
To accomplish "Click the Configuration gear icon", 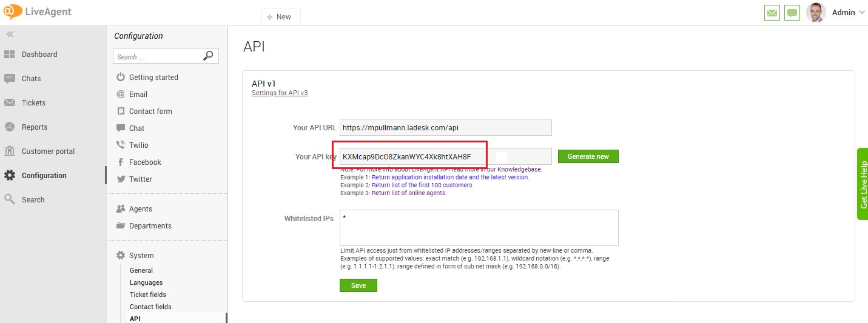I will pyautogui.click(x=10, y=176).
